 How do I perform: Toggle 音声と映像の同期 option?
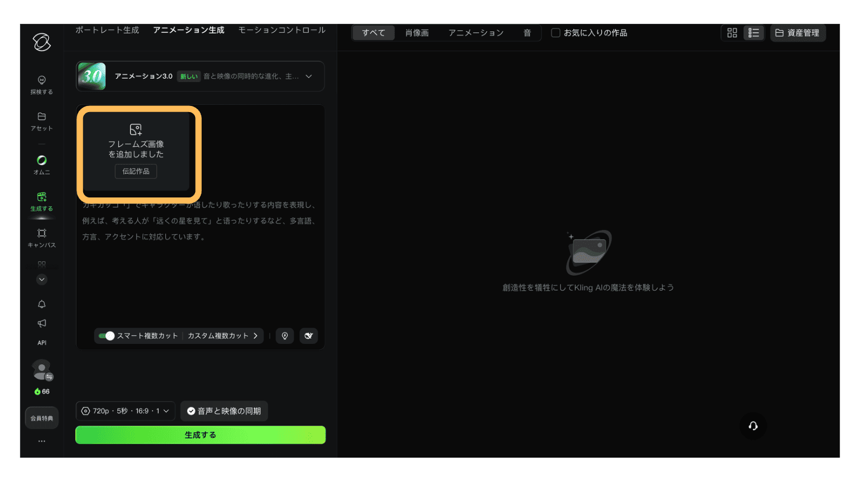tap(224, 411)
